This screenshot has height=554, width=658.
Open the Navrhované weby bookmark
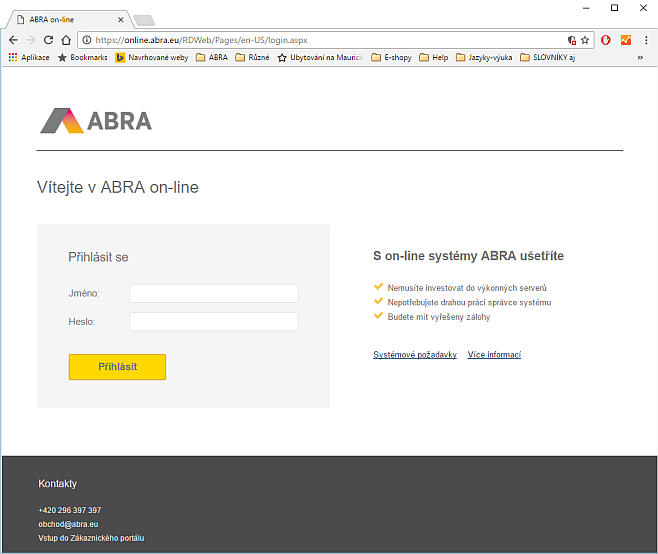coord(152,57)
